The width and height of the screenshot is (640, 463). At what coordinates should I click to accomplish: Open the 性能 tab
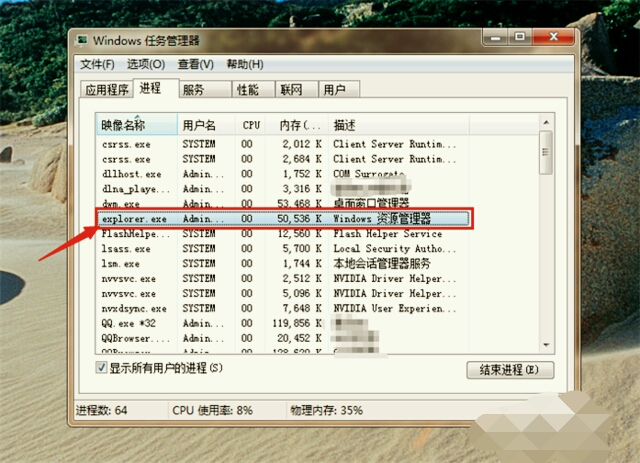pos(253,89)
